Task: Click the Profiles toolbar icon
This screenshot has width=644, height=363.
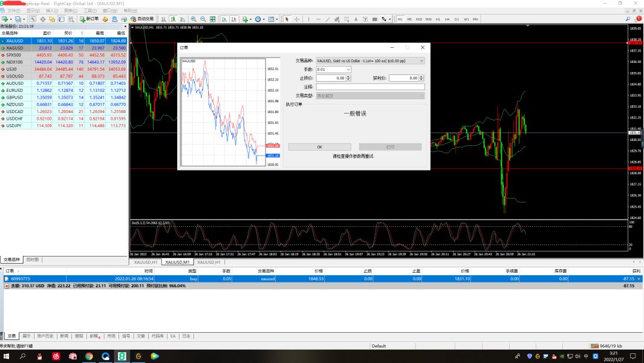Action: pos(19,19)
